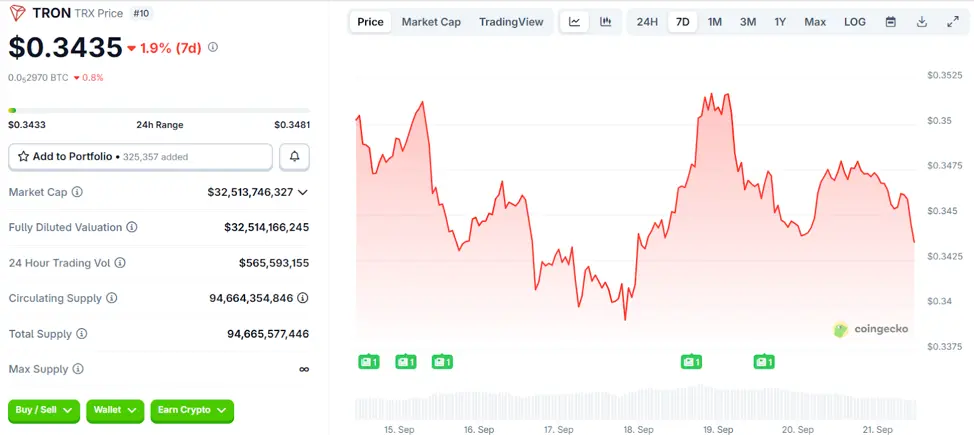Screen dimensions: 974x435
Task: Open the Earn Crypto dropdown
Action: tap(192, 409)
